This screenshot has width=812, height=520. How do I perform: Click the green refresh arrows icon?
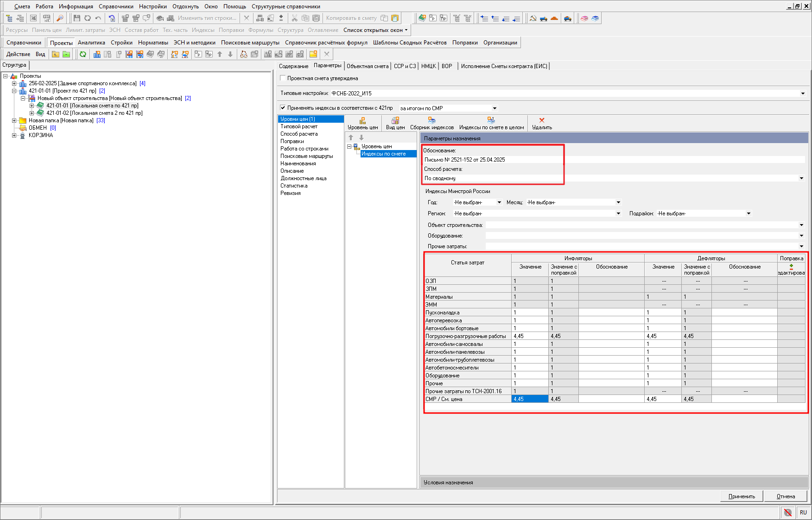[82, 54]
